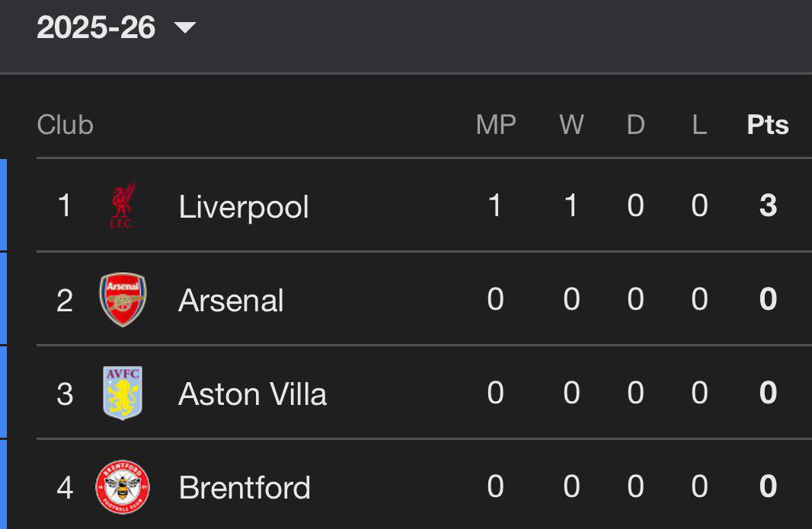
Task: Open the Arsenal team link
Action: point(231,301)
